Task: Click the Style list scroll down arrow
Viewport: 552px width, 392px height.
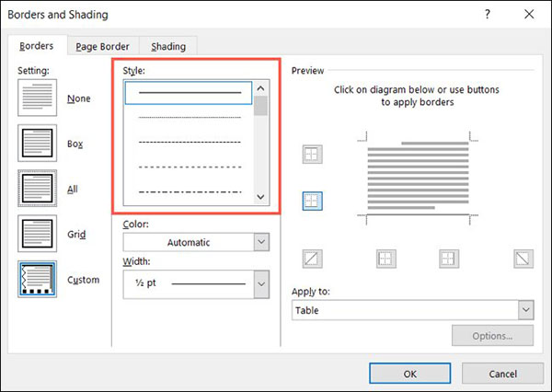Action: click(x=260, y=196)
